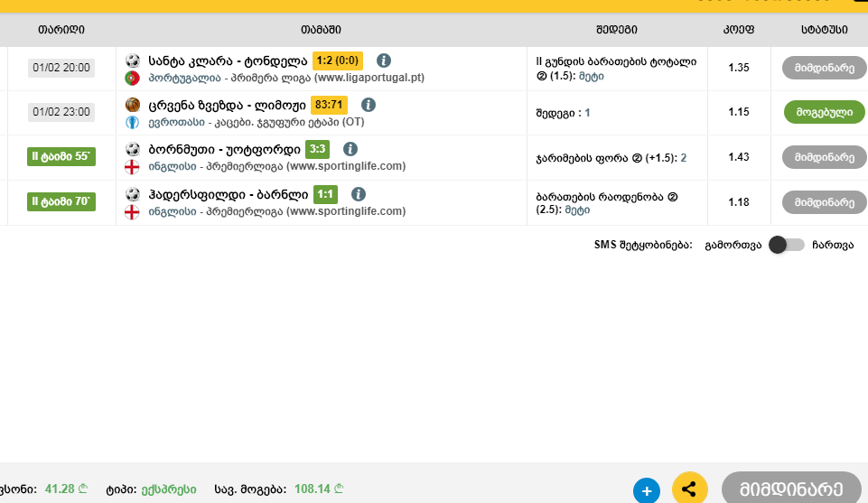The width and height of the screenshot is (868, 503).
Task: Click the II ტაიმი 70' live time badge
Action: click(61, 201)
